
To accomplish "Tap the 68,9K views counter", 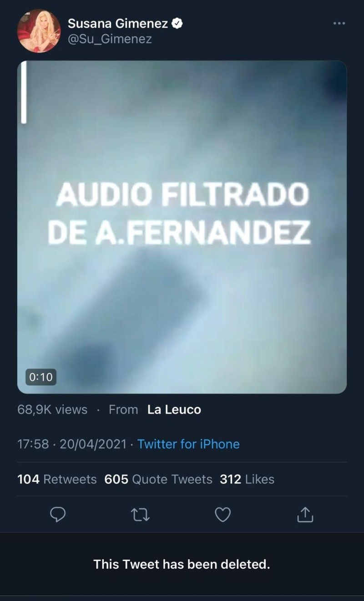I will pos(52,410).
